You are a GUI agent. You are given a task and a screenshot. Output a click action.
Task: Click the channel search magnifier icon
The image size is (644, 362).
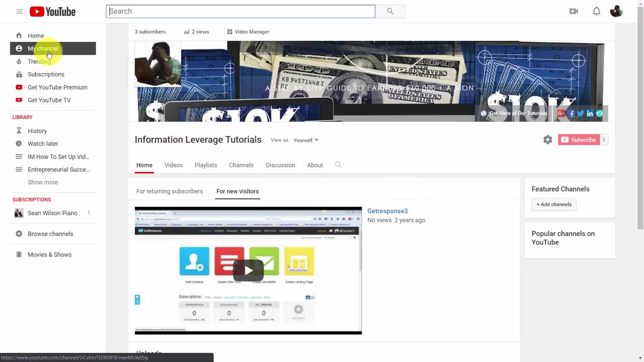(x=338, y=165)
